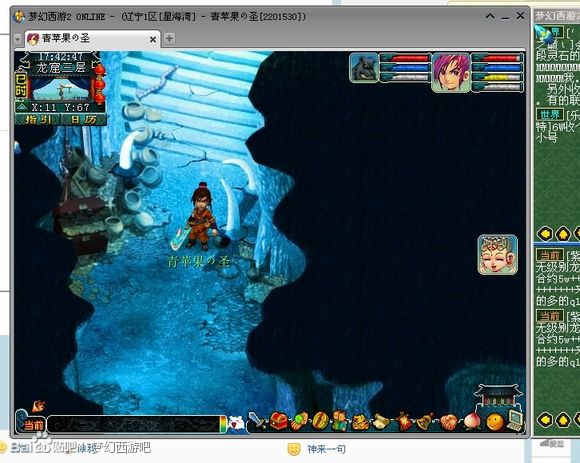Minimize the game window
Screen dimensions: 580x463
pos(505,17)
